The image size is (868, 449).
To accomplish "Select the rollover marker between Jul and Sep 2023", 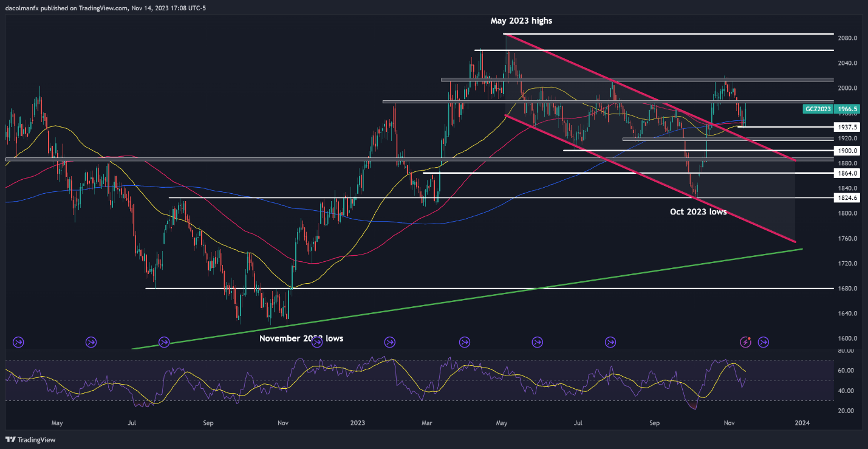I will coord(610,342).
